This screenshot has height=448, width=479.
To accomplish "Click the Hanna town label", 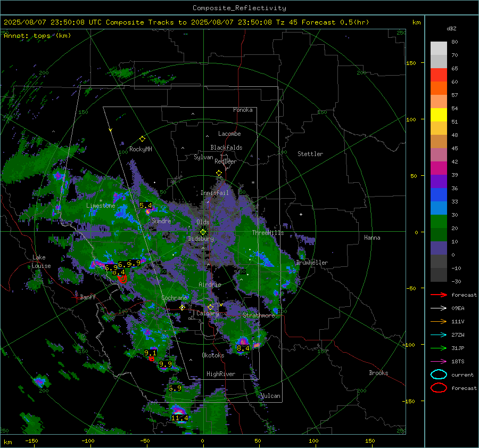I will pyautogui.click(x=372, y=238).
